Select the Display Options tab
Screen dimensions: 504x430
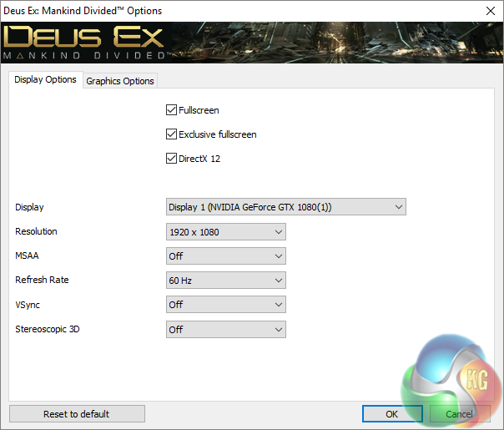pyautogui.click(x=45, y=79)
